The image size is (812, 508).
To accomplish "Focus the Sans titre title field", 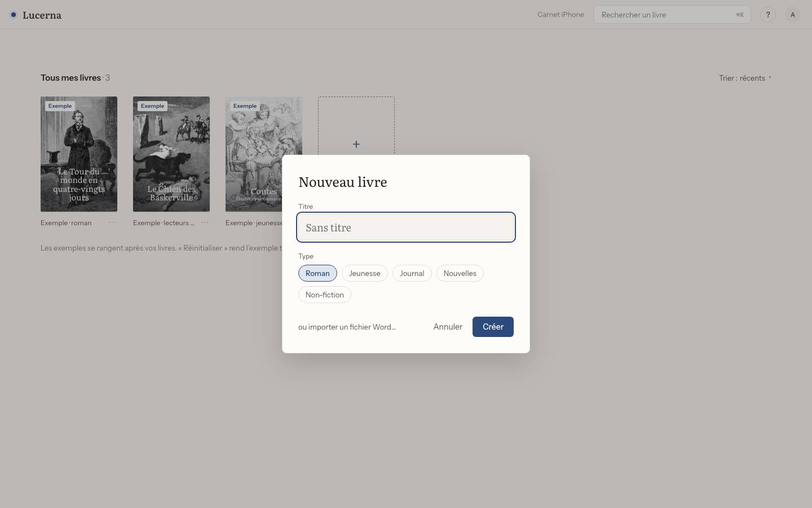I will tap(406, 227).
